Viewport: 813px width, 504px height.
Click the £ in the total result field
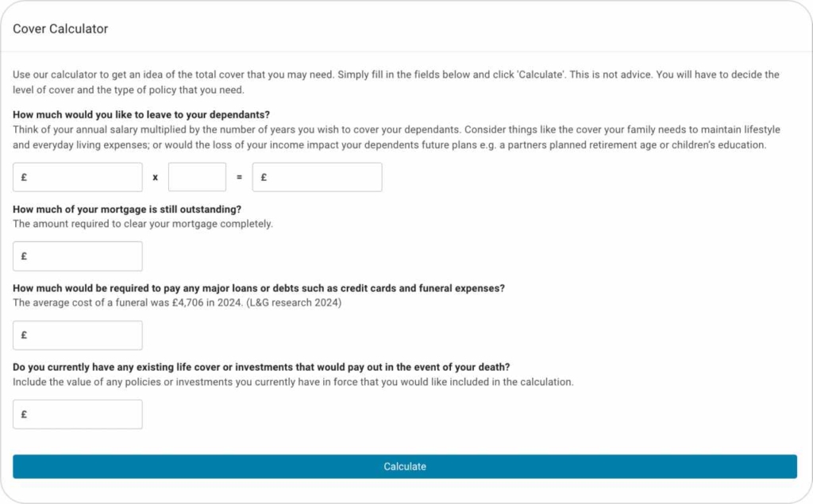[264, 177]
